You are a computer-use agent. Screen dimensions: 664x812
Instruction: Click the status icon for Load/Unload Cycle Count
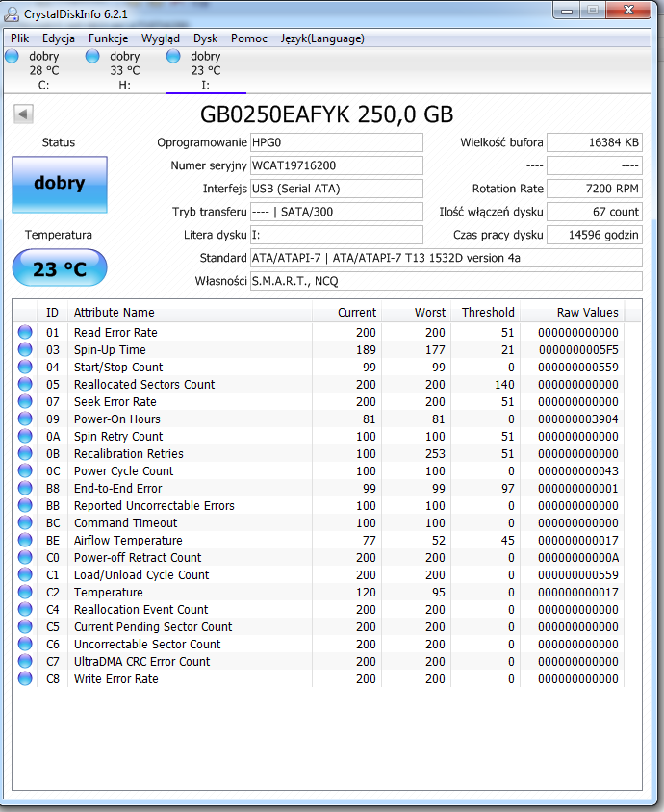tap(25, 574)
